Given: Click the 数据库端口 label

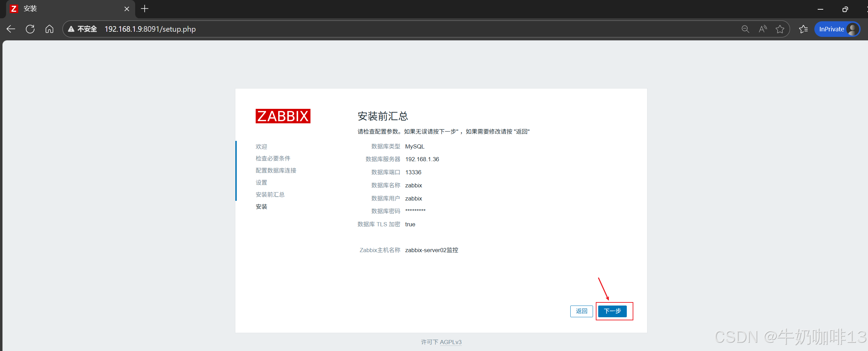Looking at the screenshot, I should [x=386, y=172].
